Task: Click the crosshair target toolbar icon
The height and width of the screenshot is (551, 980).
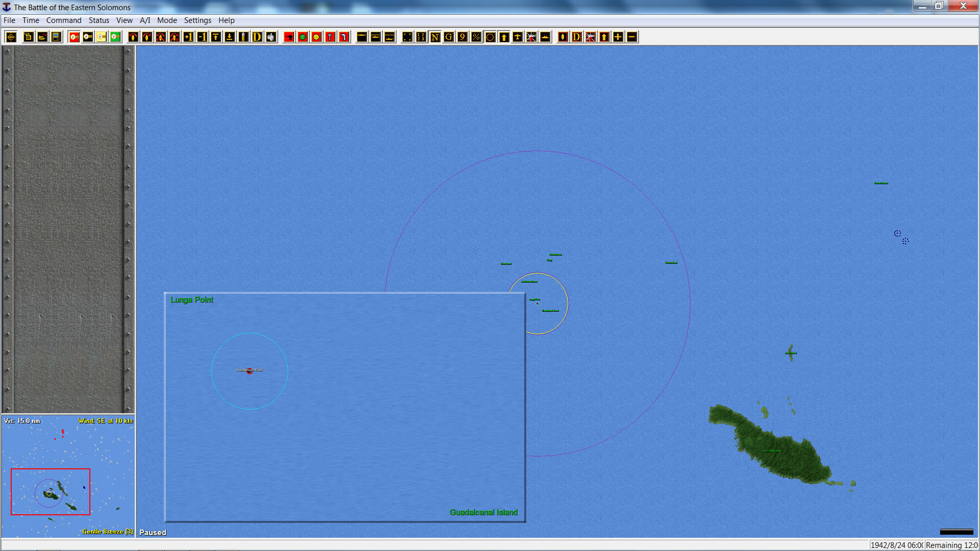Action: tap(11, 37)
